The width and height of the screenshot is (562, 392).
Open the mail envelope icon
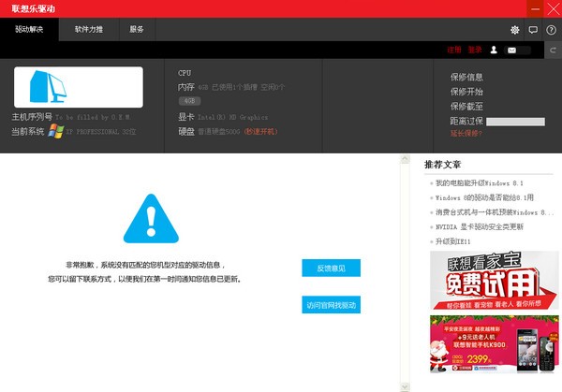point(511,50)
